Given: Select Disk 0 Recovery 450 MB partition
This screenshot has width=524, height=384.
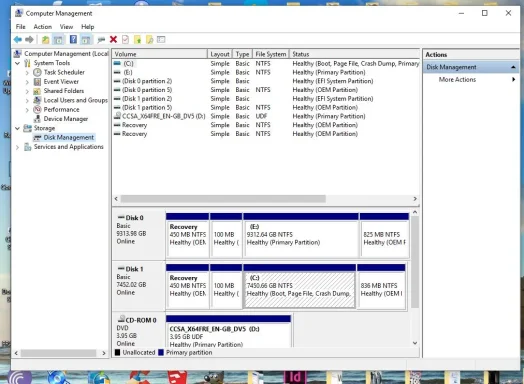Looking at the screenshot, I should point(187,235).
